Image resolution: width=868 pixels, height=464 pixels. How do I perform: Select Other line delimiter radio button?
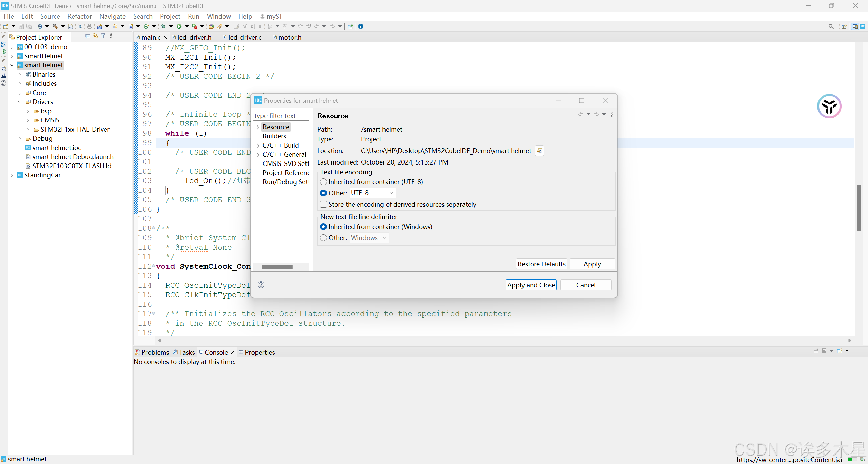click(323, 238)
